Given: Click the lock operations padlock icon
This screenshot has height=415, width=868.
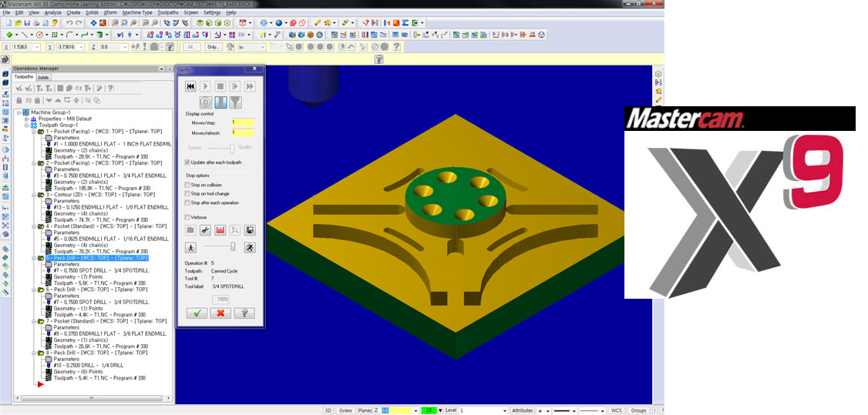Looking at the screenshot, I should 19,101.
